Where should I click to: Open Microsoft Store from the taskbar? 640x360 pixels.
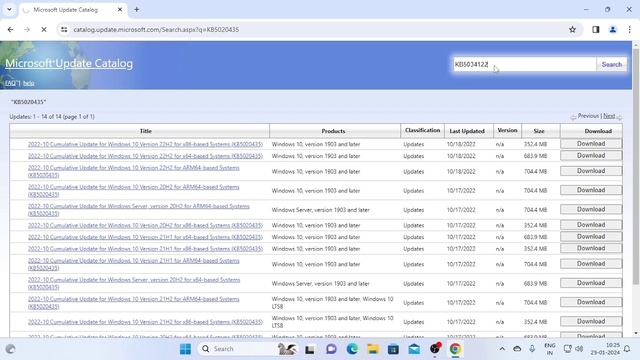pyautogui.click(x=393, y=349)
